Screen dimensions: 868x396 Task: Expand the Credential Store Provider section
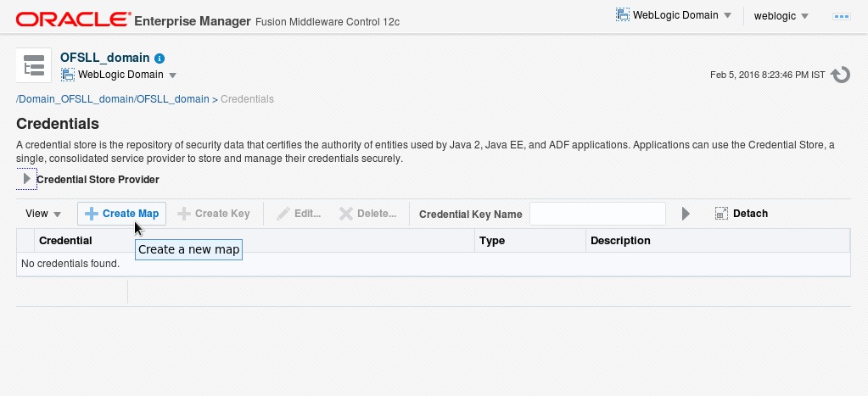click(x=26, y=179)
